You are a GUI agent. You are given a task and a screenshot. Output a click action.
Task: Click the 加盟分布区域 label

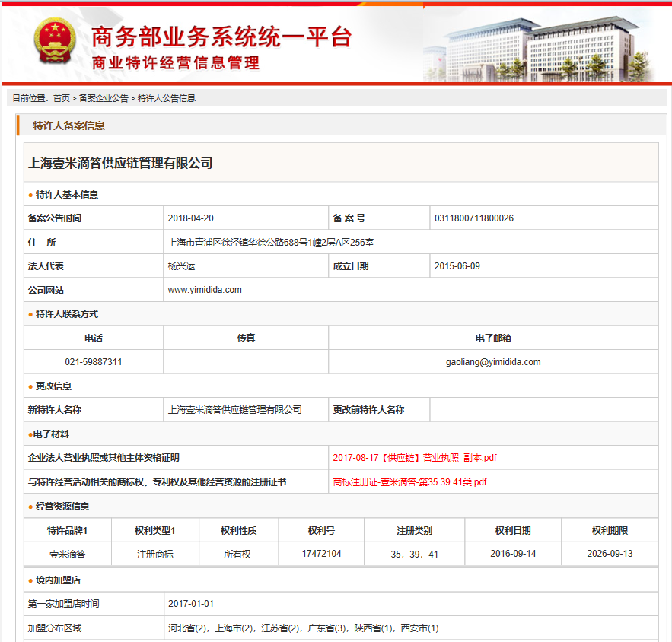coord(55,628)
